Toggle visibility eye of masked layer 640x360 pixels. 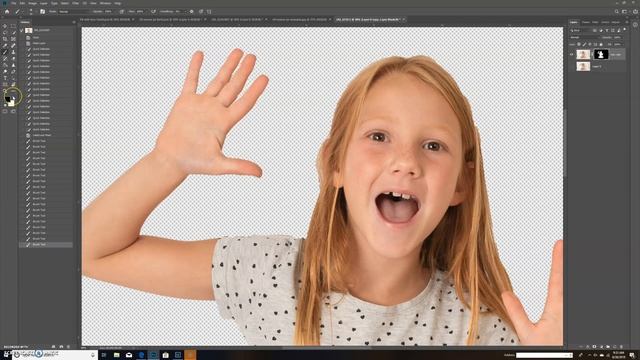[x=571, y=54]
